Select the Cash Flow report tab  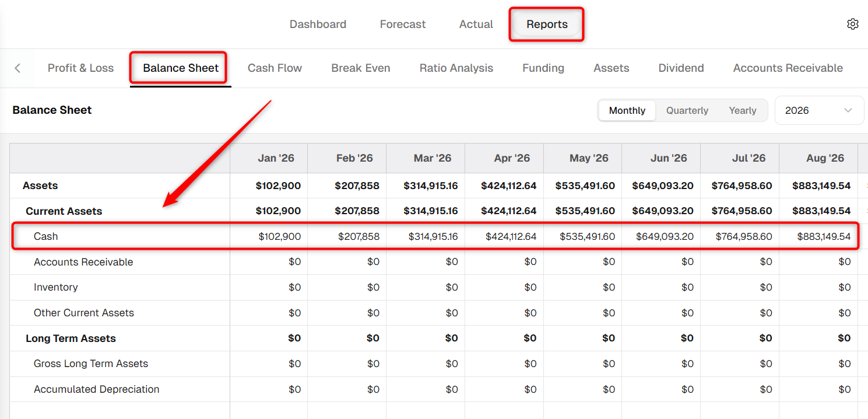275,68
